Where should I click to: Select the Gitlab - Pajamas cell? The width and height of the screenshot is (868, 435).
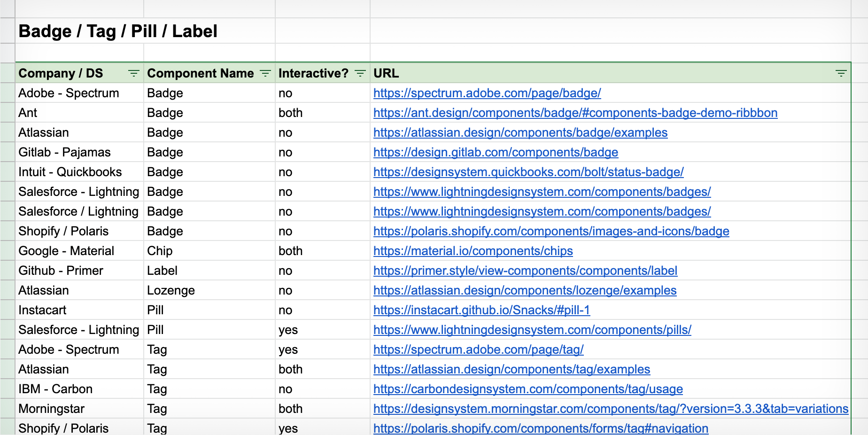pos(80,152)
